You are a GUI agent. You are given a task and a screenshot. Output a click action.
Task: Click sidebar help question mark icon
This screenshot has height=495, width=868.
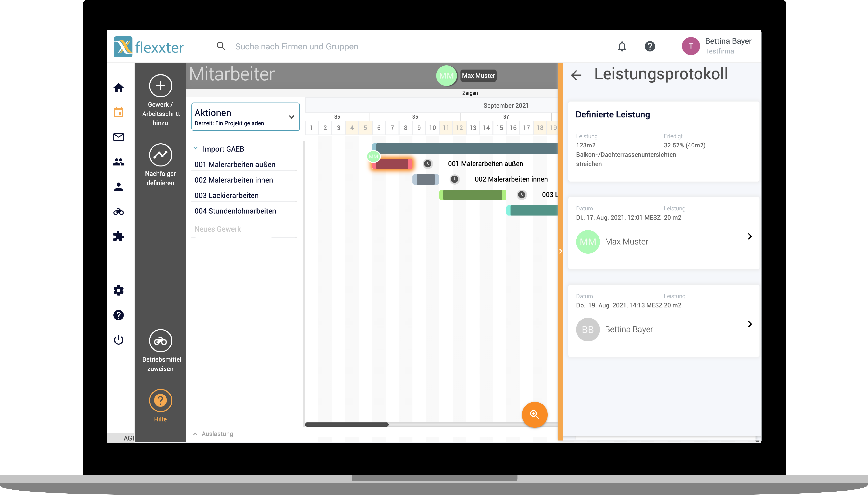[x=118, y=315]
